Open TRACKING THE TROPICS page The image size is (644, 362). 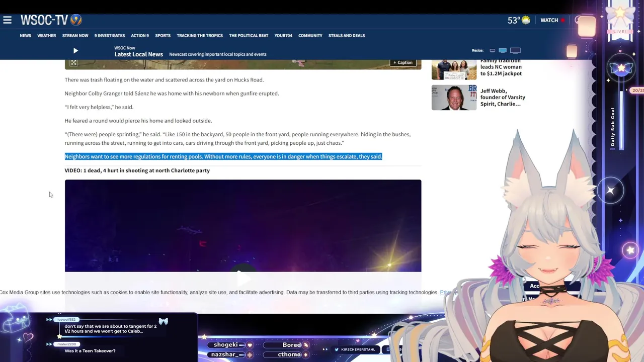[200, 36]
